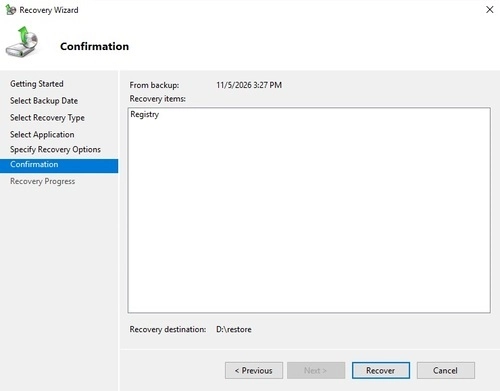Go to the Select Application step
Screen dimensions: 500x391
[x=42, y=134]
